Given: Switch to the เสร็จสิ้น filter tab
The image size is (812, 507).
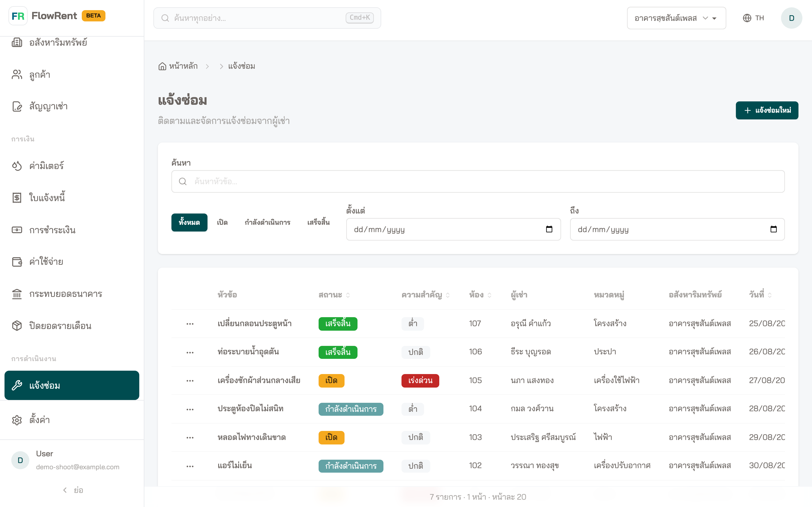Looking at the screenshot, I should coord(318,222).
